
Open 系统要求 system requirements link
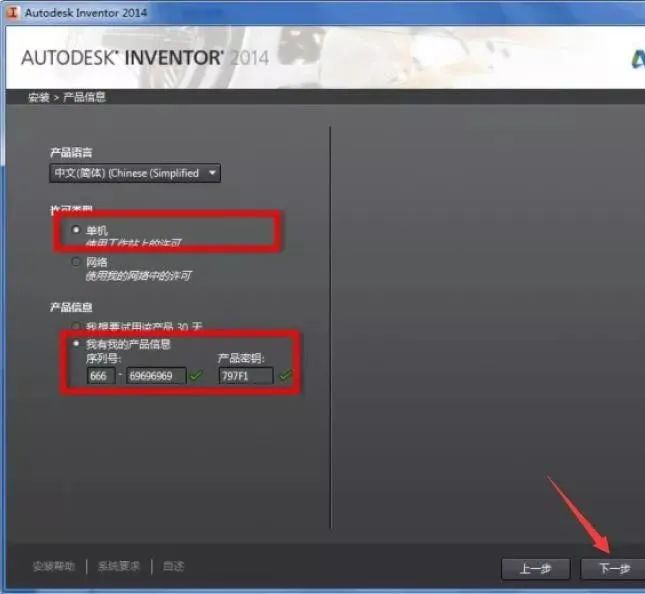[119, 566]
